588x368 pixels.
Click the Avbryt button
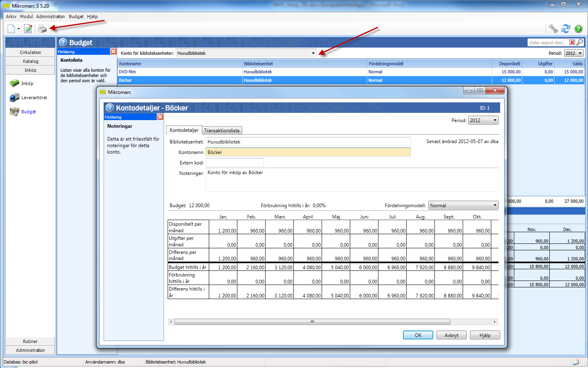[451, 335]
